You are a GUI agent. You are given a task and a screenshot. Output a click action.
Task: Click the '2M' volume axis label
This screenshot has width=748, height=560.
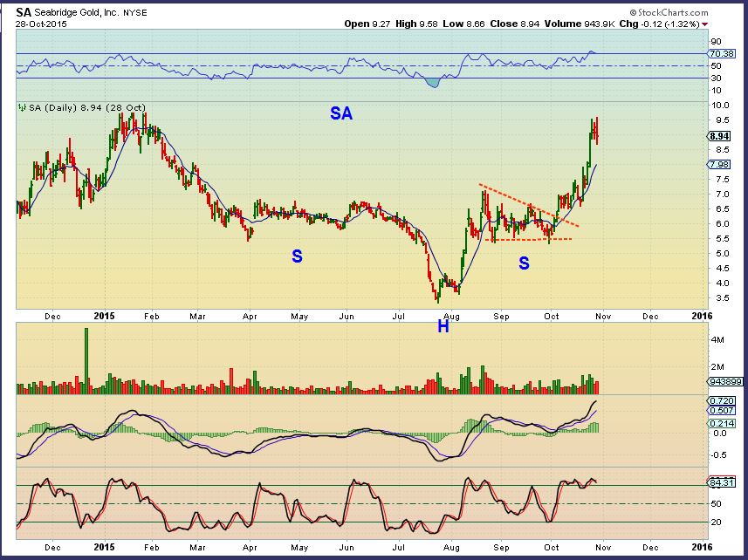coord(717,367)
